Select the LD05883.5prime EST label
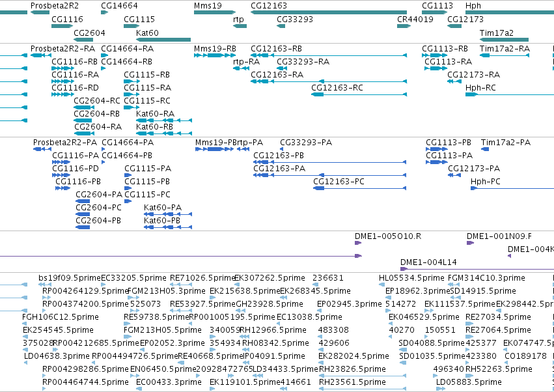This screenshot has height=392, width=554. [469, 382]
